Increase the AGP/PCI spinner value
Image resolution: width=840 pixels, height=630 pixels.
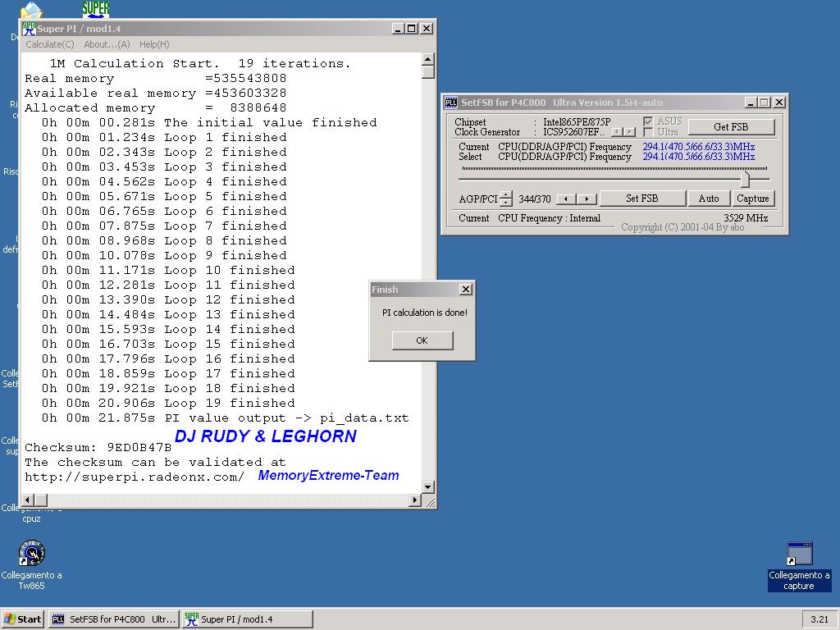506,194
